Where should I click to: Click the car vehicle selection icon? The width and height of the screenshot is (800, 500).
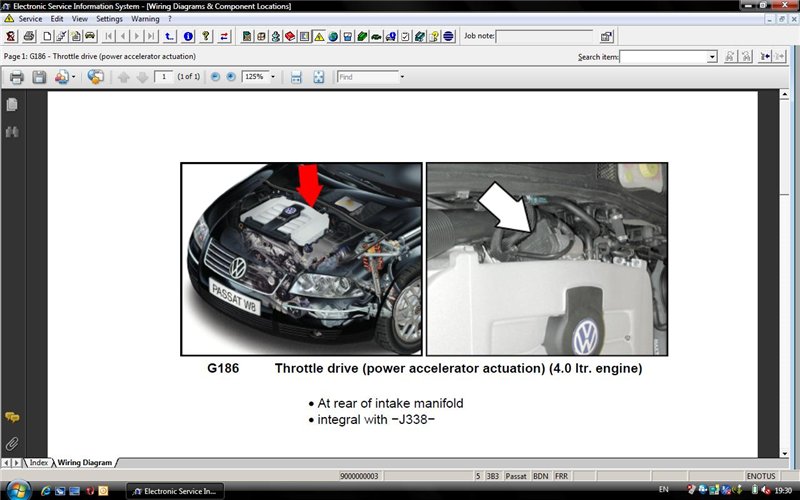90,36
